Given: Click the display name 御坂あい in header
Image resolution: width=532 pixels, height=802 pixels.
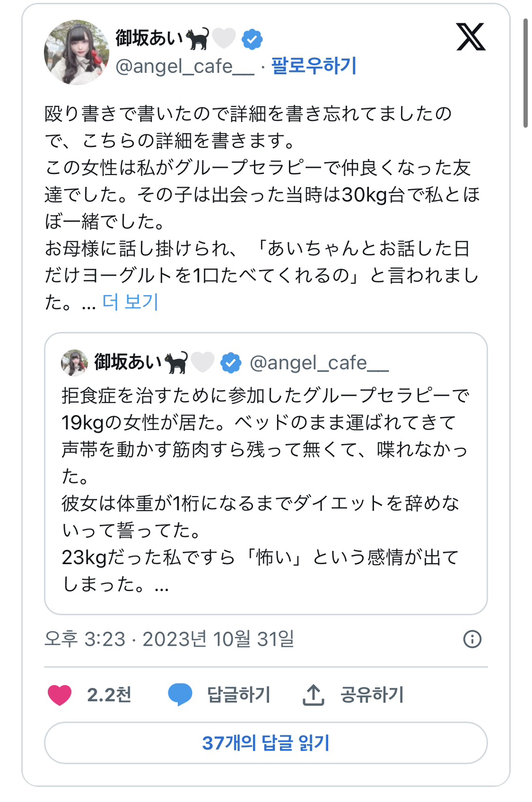Looking at the screenshot, I should tap(150, 38).
